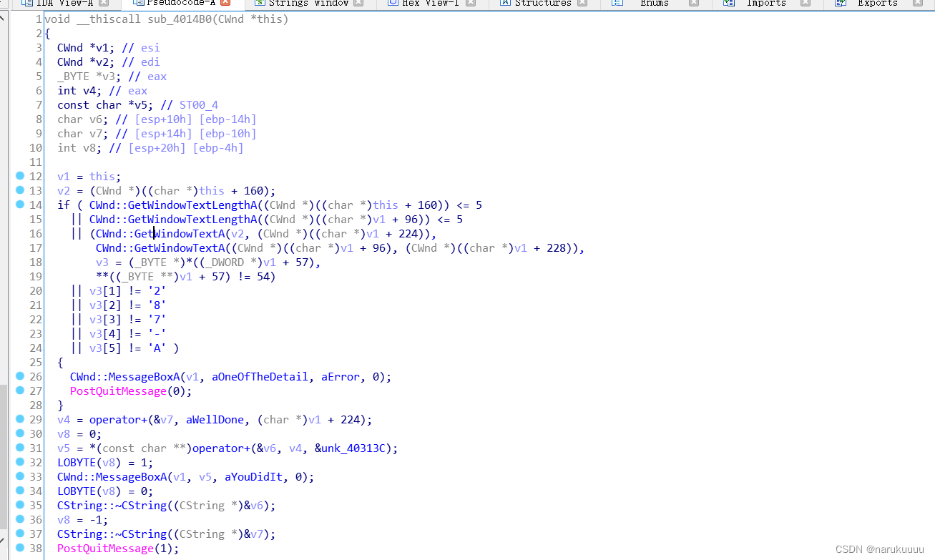Click the '2' character constant on line 20
935x560 pixels.
[157, 291]
